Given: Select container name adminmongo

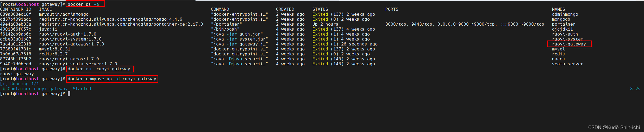Looking at the screenshot, I should pyautogui.click(x=565, y=14).
